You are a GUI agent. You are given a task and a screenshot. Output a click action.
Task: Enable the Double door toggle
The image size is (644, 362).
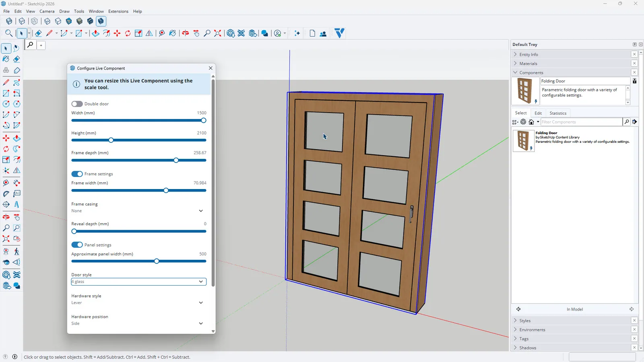pyautogui.click(x=77, y=104)
